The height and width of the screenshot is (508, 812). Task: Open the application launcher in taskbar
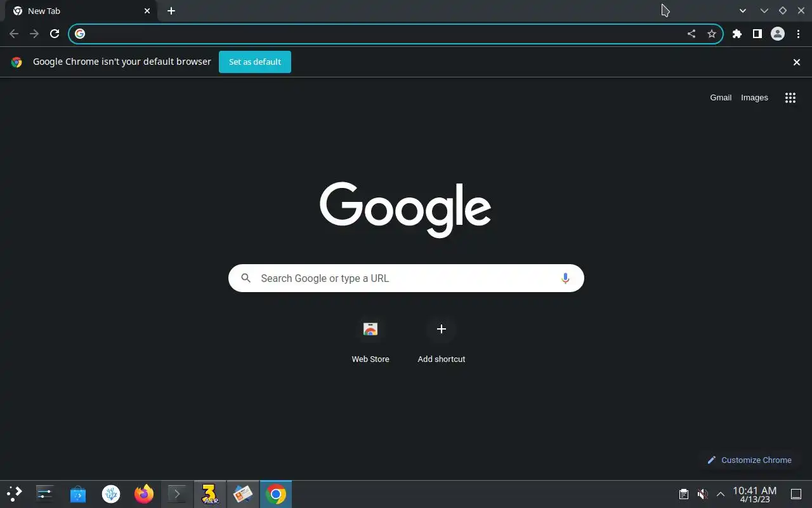click(x=15, y=494)
